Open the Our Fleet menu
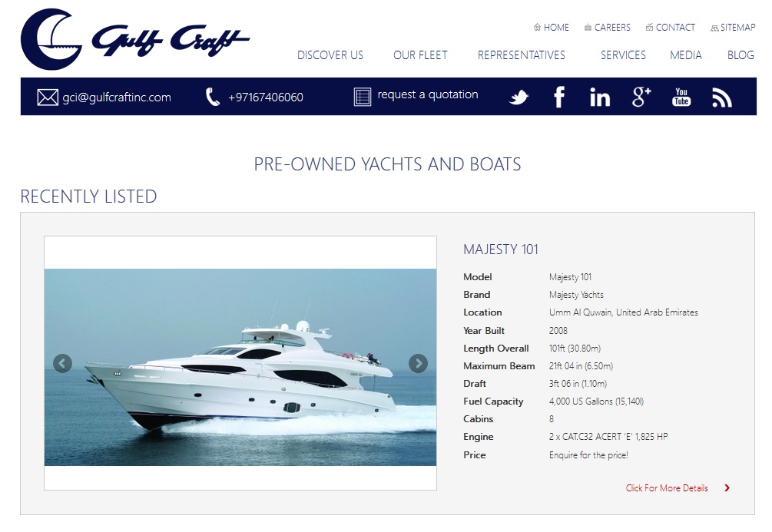The height and width of the screenshot is (532, 772). pos(420,55)
